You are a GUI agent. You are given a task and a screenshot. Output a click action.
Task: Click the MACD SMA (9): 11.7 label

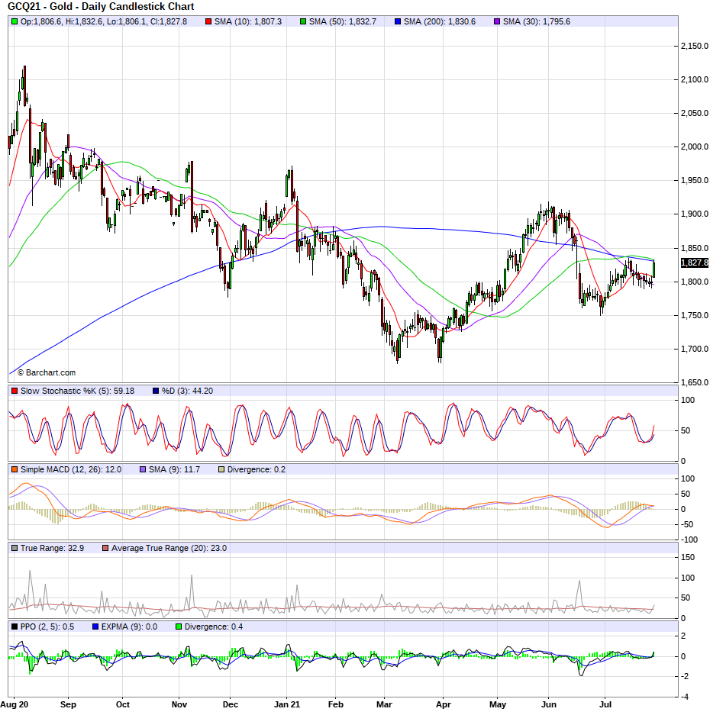pyautogui.click(x=174, y=469)
